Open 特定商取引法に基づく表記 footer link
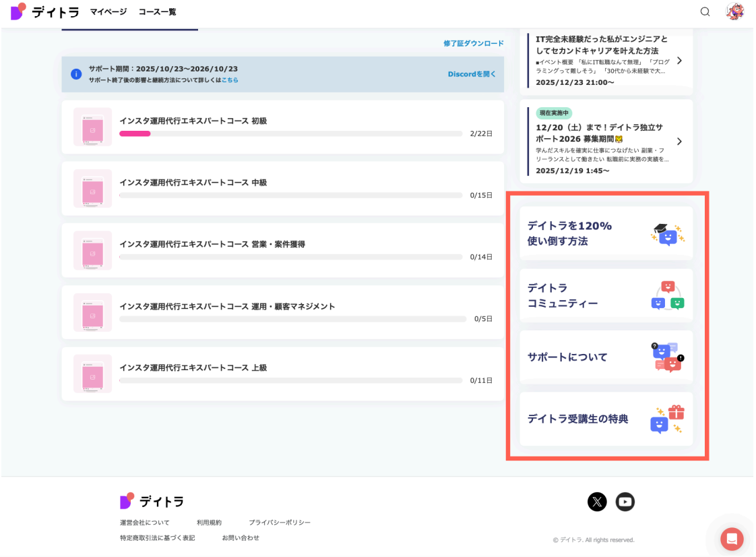The image size is (756, 557). click(x=157, y=537)
